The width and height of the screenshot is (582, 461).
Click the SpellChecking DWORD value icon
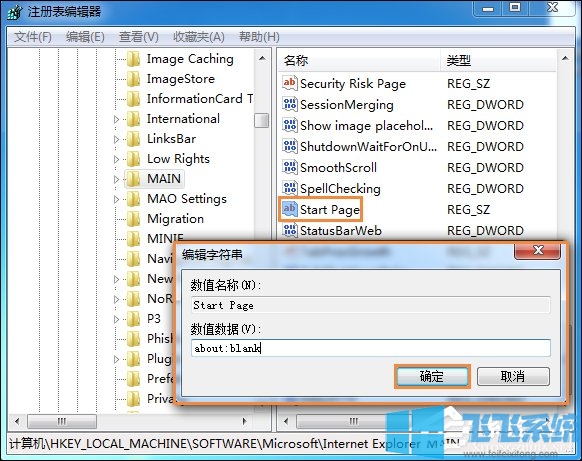[289, 188]
